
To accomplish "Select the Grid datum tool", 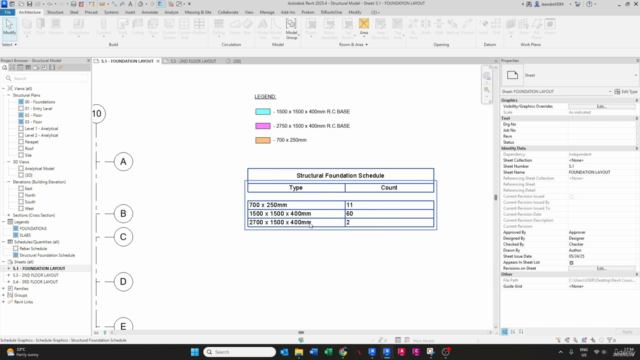I will (496, 27).
